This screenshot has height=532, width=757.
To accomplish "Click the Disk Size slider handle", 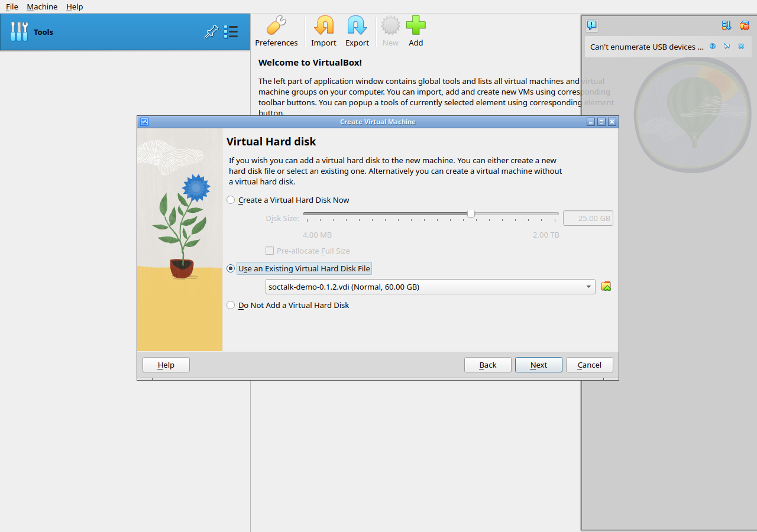I will [471, 213].
